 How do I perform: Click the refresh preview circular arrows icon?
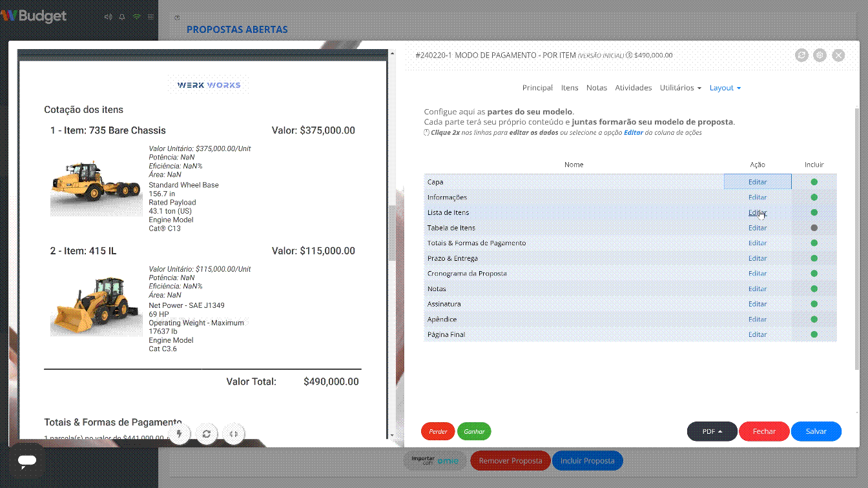coord(207,434)
